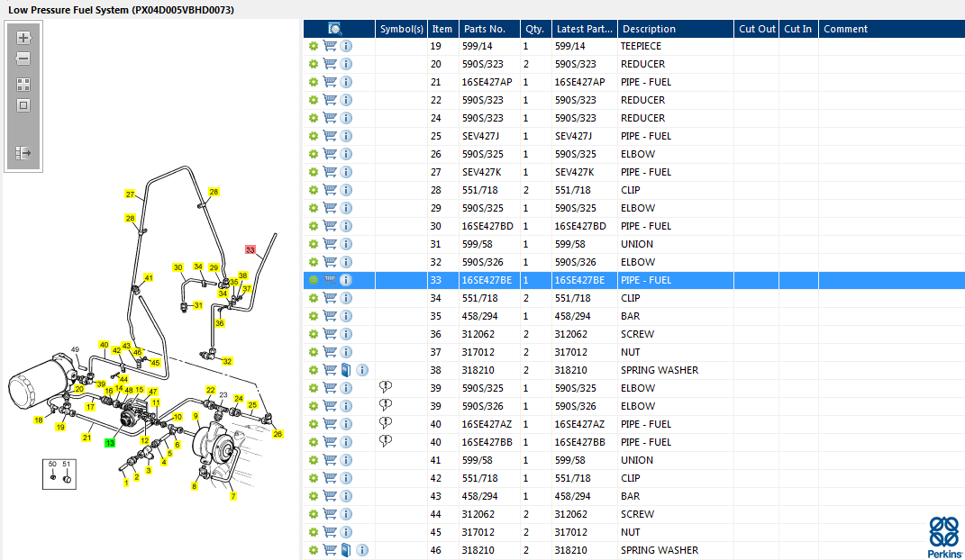Click callout 21 on the diagram

(x=86, y=438)
